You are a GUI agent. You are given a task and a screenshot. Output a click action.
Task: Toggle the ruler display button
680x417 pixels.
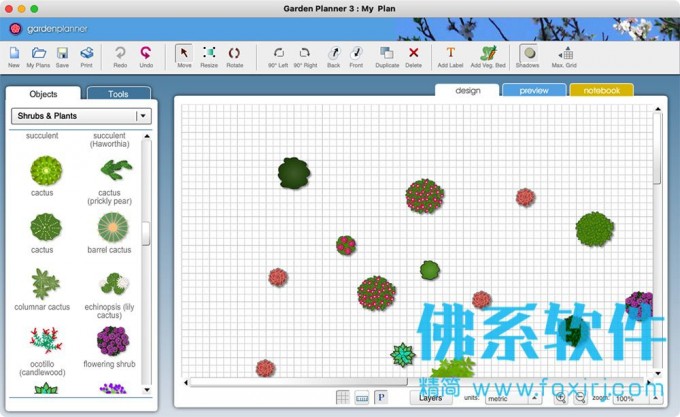[x=362, y=398]
